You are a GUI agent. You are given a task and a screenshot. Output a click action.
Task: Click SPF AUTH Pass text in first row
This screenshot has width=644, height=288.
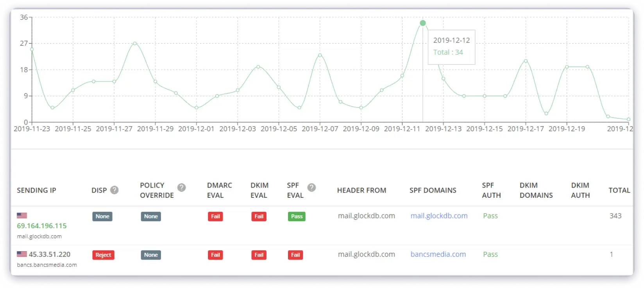tap(490, 216)
